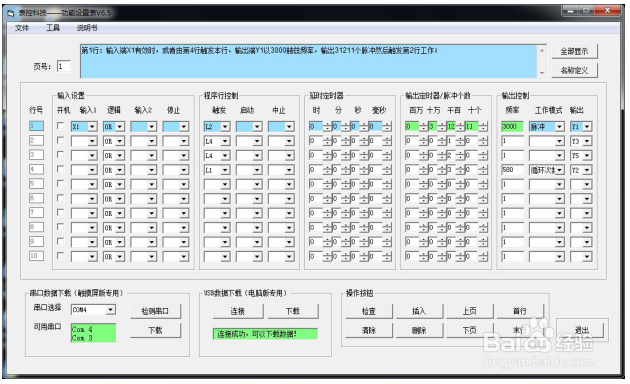Toggle the 开机 checkbox in row 7
Screen dimensions: 630x384
60,212
